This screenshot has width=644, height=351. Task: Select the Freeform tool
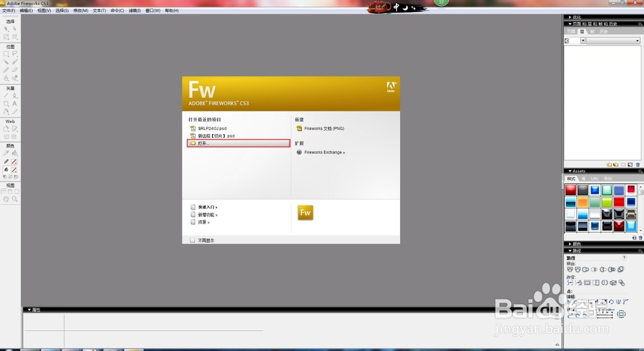pos(6,111)
